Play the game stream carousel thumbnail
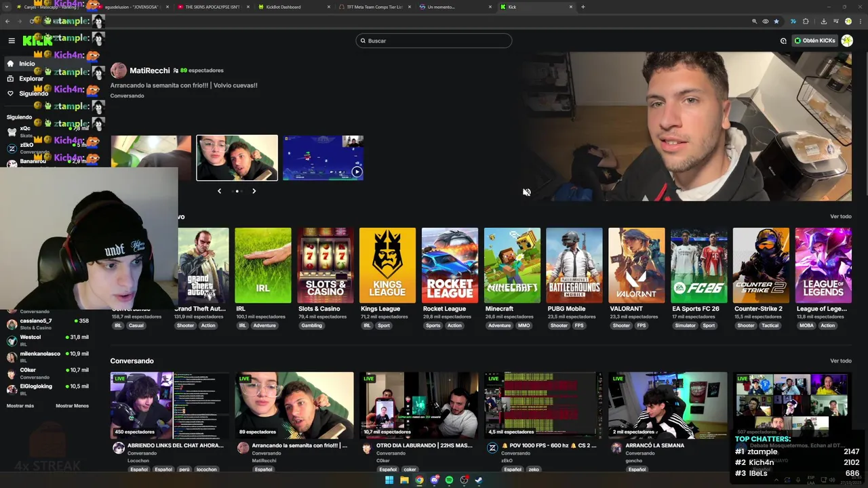Screen dimensions: 868x488 tap(323, 158)
